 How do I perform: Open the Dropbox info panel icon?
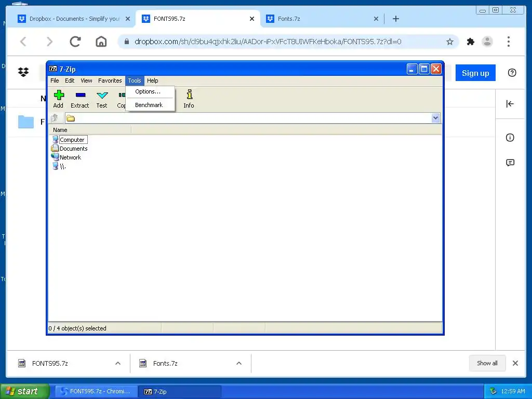(510, 137)
